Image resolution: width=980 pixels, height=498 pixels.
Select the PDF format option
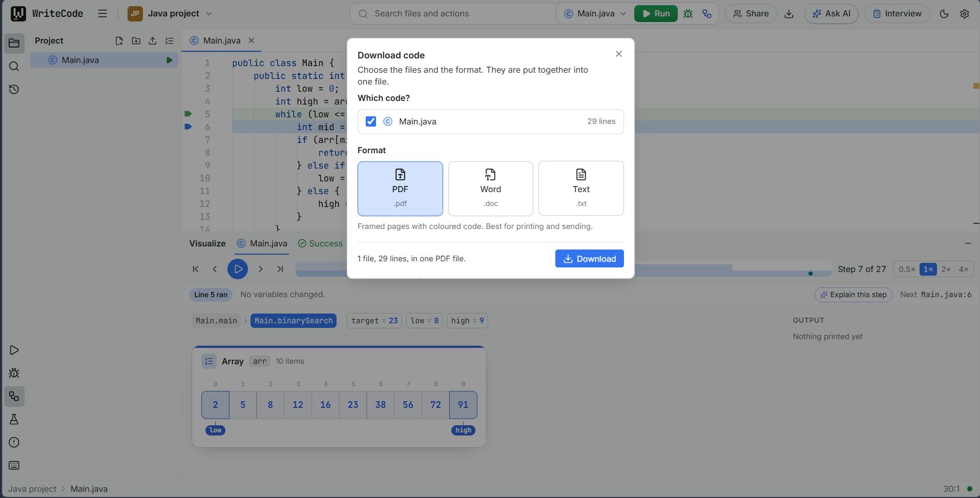tap(400, 189)
